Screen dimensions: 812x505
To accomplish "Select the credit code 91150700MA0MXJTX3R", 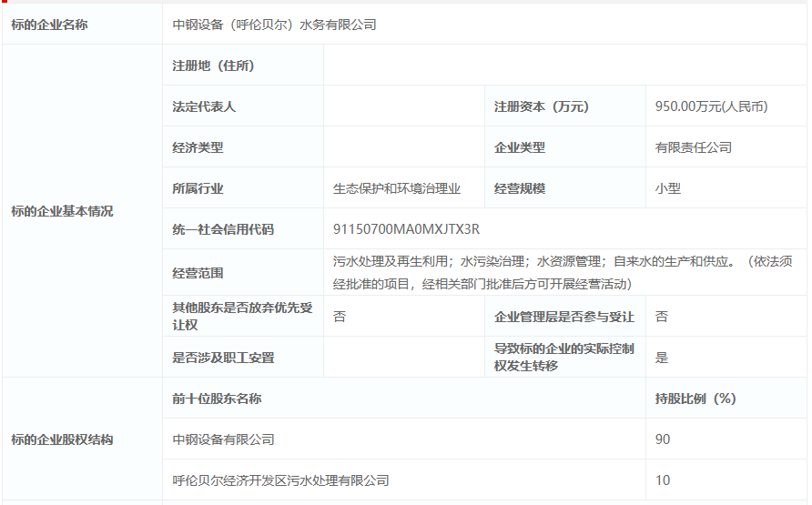I will [x=407, y=229].
